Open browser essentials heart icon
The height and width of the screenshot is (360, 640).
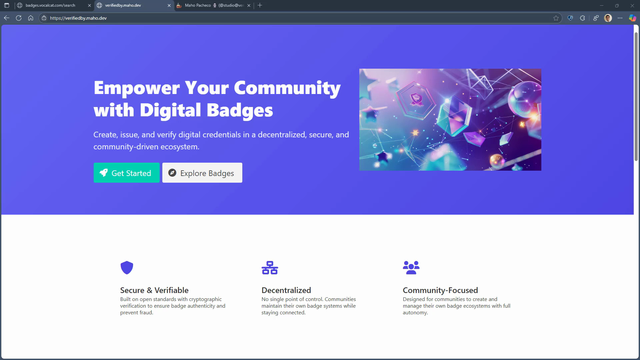(x=570, y=18)
